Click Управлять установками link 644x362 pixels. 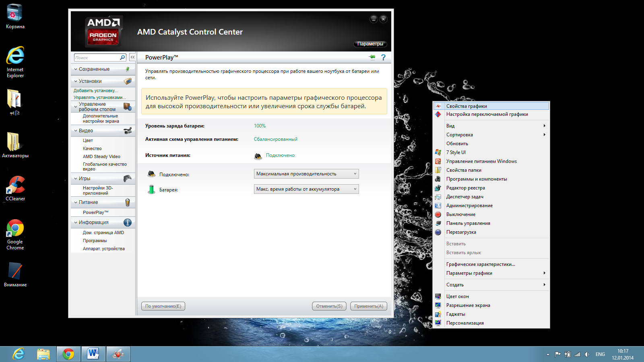[100, 97]
